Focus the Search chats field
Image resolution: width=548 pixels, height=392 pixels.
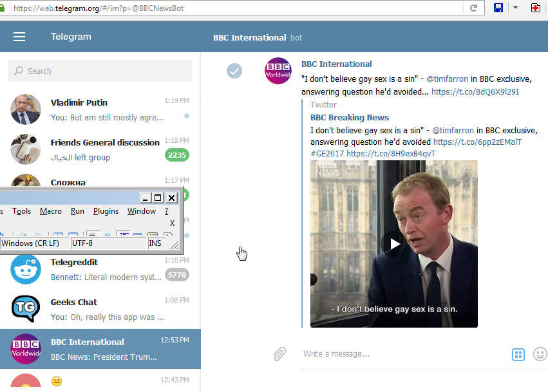[x=100, y=71]
